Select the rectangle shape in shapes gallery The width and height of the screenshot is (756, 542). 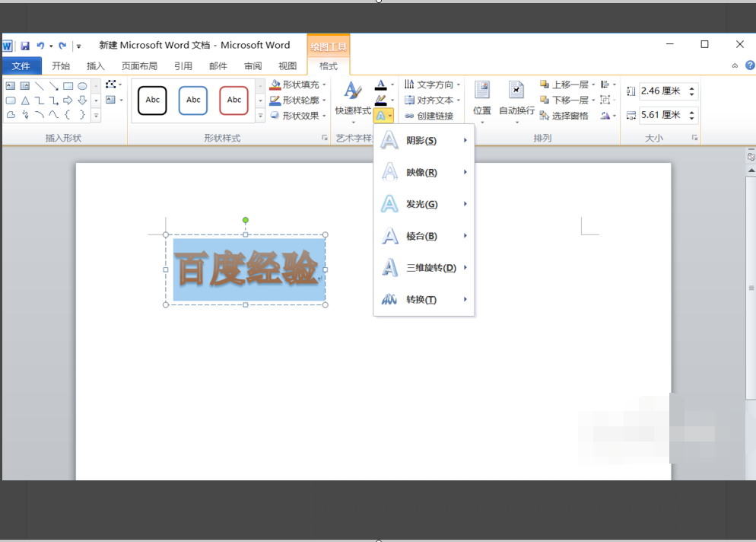68,86
